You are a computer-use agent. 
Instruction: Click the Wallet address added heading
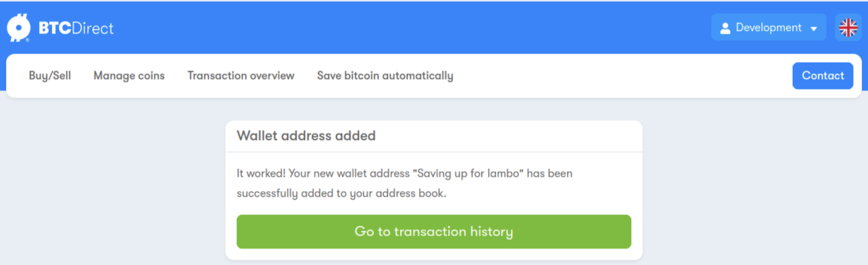click(306, 136)
